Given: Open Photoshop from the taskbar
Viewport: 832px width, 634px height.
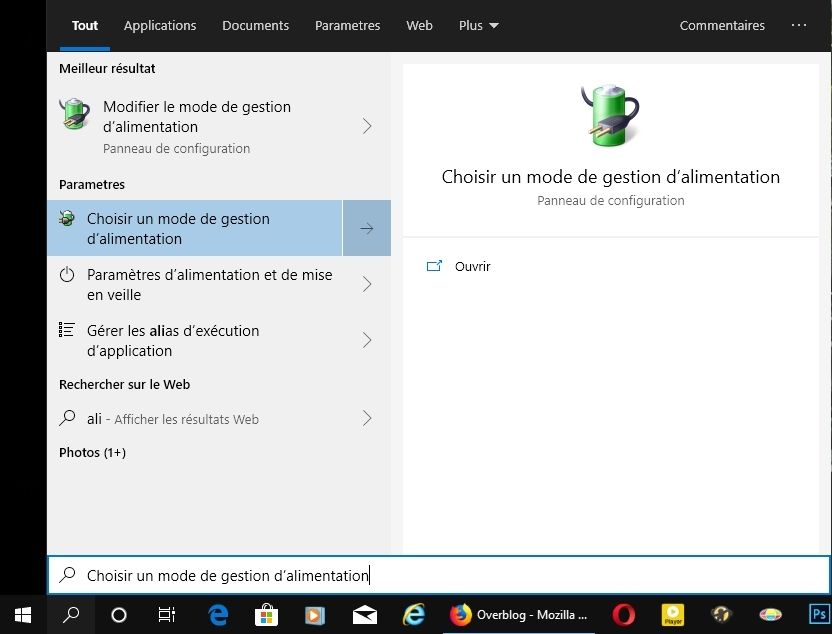Looking at the screenshot, I should [x=820, y=614].
